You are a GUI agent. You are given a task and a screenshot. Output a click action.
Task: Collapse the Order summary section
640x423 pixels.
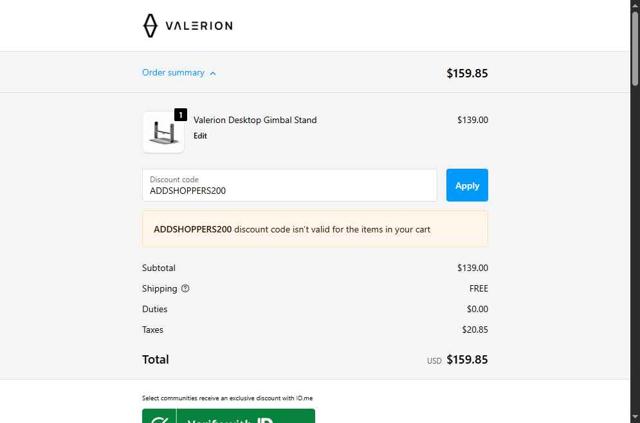click(173, 73)
